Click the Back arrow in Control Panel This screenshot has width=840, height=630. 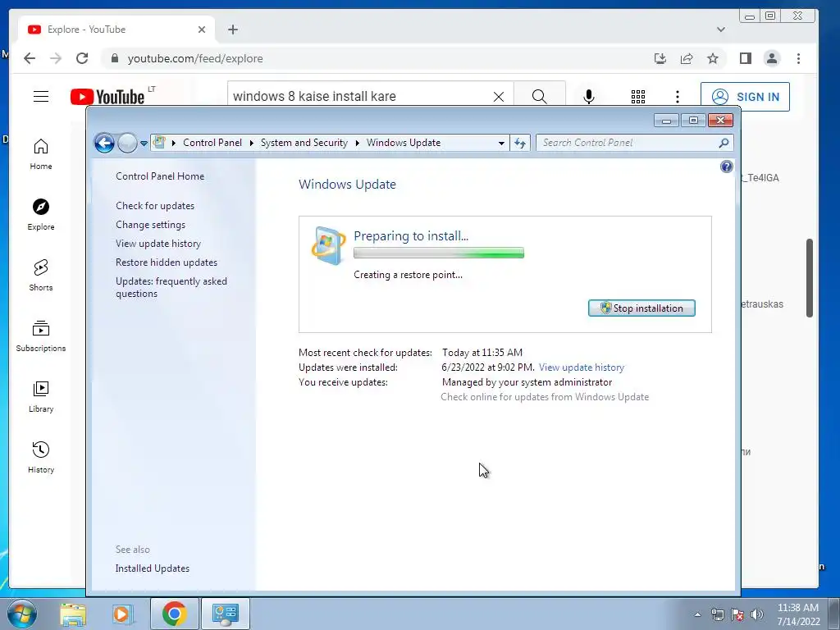pos(104,143)
